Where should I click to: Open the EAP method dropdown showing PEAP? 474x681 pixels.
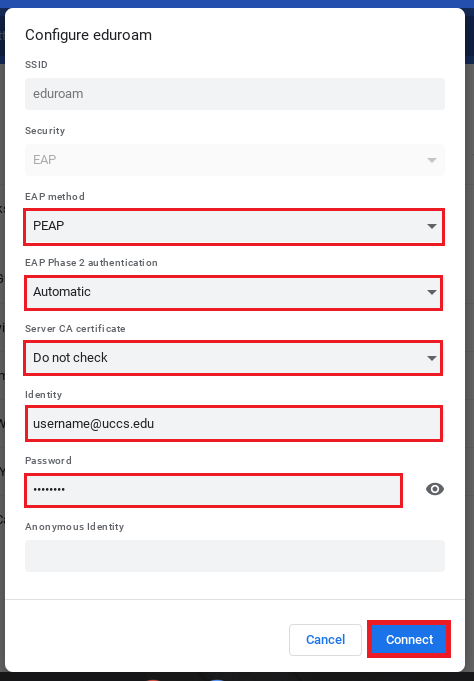click(234, 226)
